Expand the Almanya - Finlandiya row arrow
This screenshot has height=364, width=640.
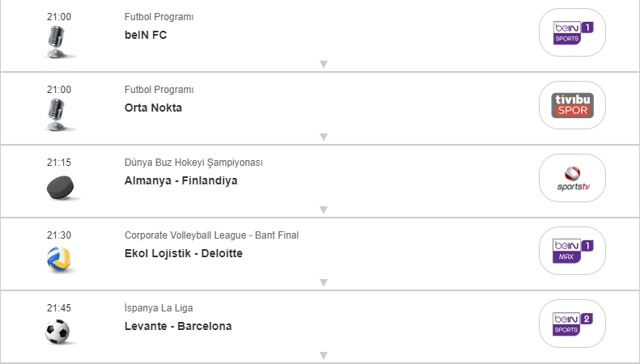click(x=323, y=210)
